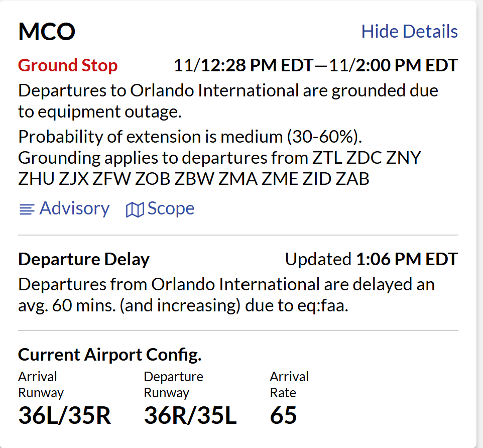Select the Departure Delay heading
Screen dimensions: 483x448
(x=84, y=260)
